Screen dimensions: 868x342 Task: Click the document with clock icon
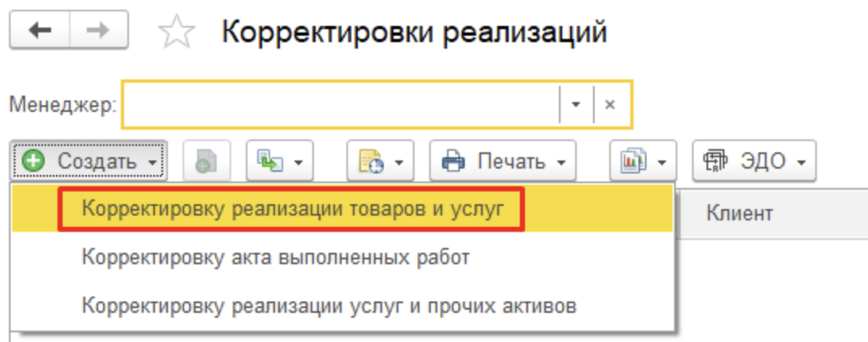point(371,161)
